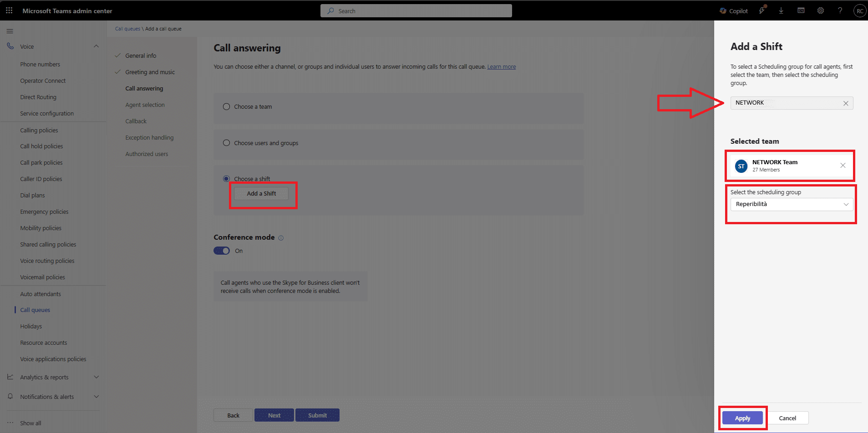Go to Auto attendants in sidebar
This screenshot has width=868, height=433.
tap(41, 294)
